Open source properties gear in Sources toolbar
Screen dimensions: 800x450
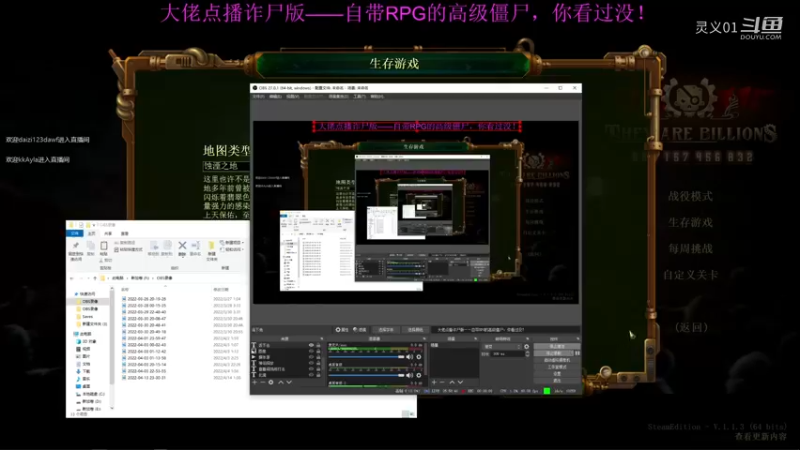point(271,382)
